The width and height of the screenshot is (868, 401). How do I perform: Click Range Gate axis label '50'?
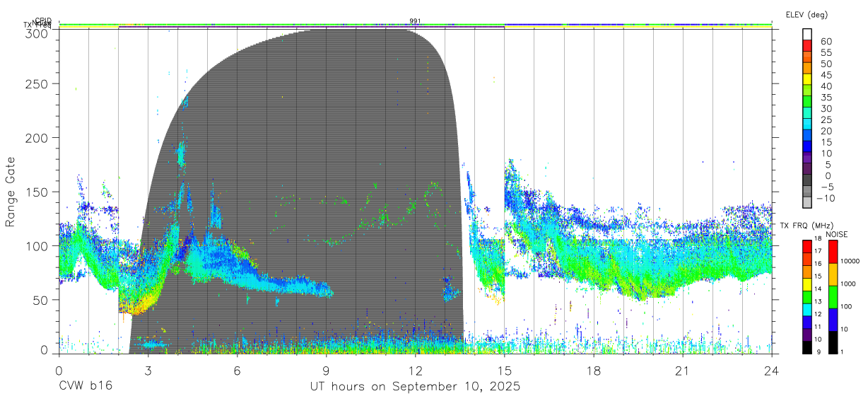tap(41, 299)
